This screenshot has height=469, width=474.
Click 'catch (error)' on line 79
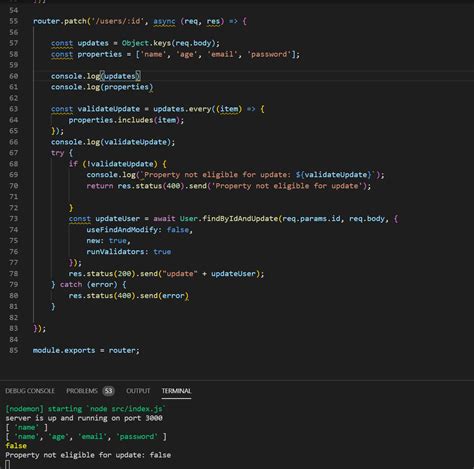click(x=88, y=284)
